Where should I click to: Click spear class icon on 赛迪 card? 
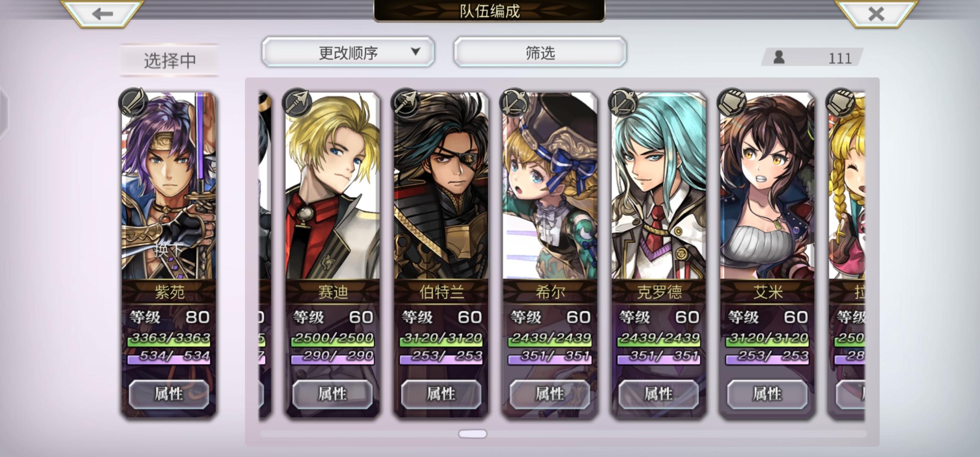[x=297, y=102]
